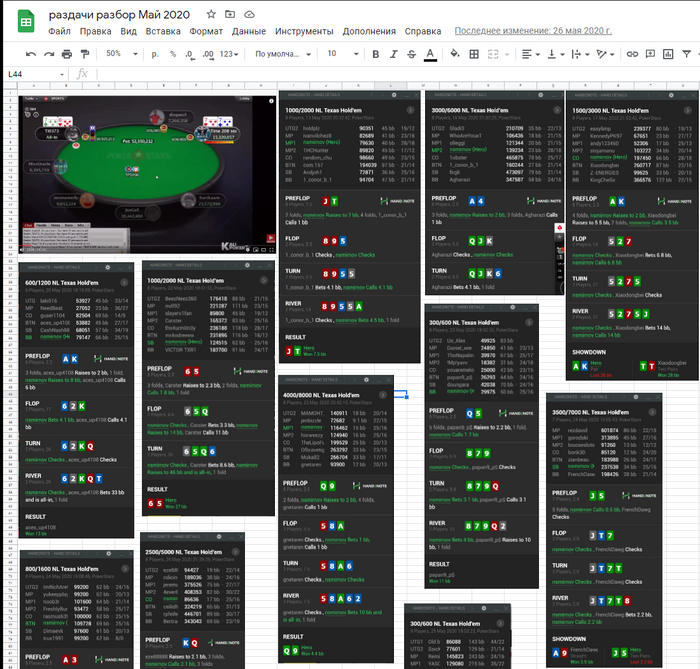Click the 800/1600 NL Texas Hold'em title
The image size is (700, 669).
coord(62,569)
